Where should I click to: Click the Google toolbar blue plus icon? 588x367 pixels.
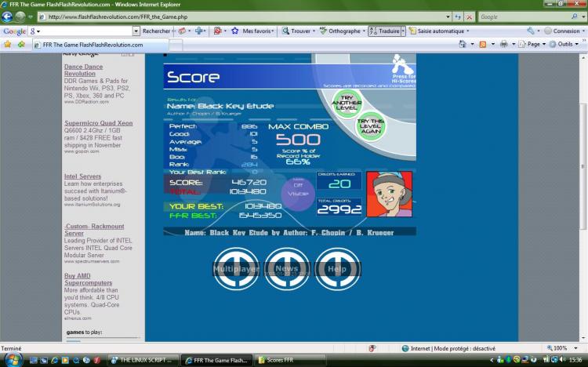click(199, 31)
